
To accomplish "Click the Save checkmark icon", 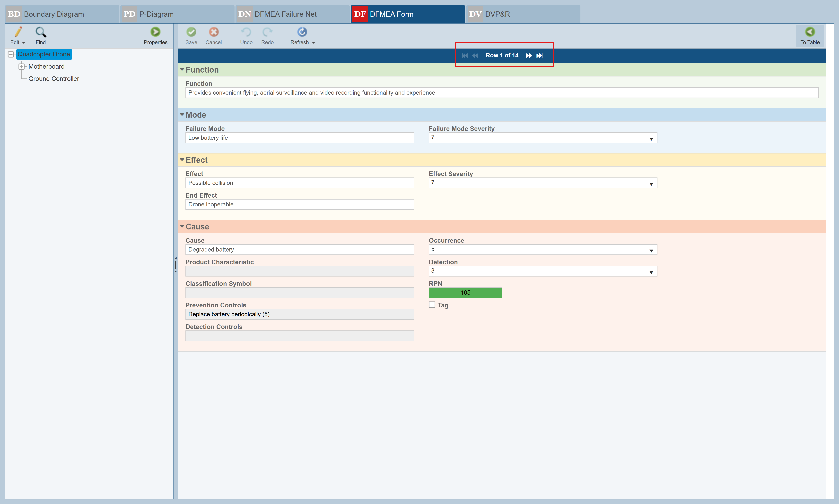I will [x=191, y=32].
